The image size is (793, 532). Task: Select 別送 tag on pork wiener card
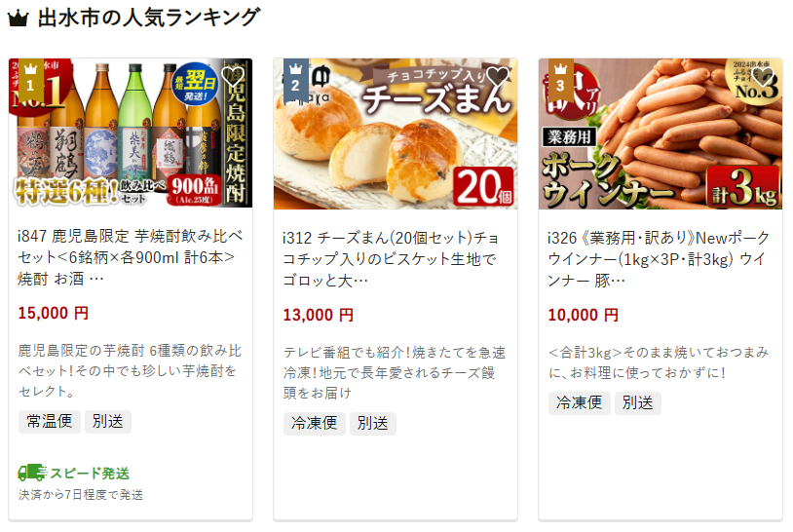(638, 403)
